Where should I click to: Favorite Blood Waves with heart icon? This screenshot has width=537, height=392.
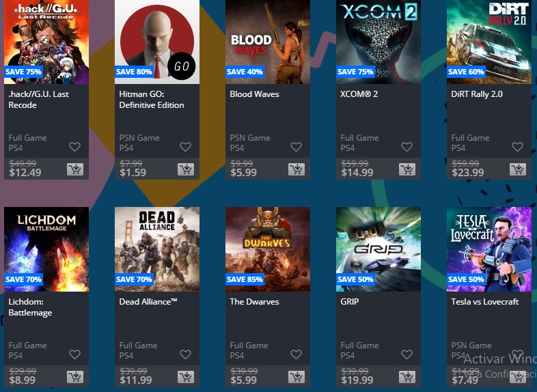coord(296,147)
